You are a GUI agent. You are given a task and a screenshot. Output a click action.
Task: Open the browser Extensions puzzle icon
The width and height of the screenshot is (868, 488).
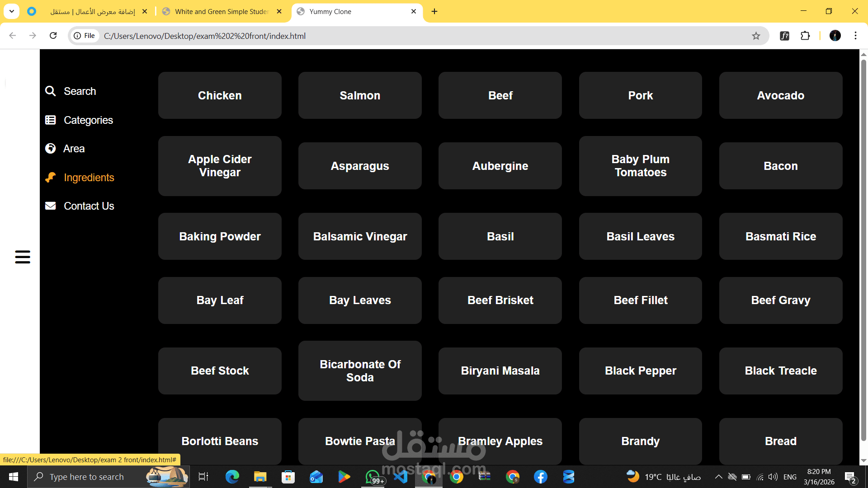tap(805, 36)
